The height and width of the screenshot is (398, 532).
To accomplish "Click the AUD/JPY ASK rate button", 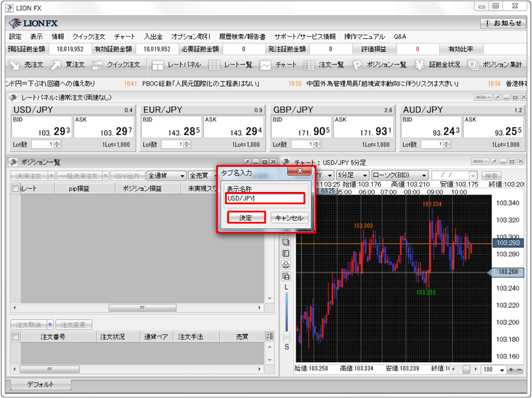I will pyautogui.click(x=493, y=127).
